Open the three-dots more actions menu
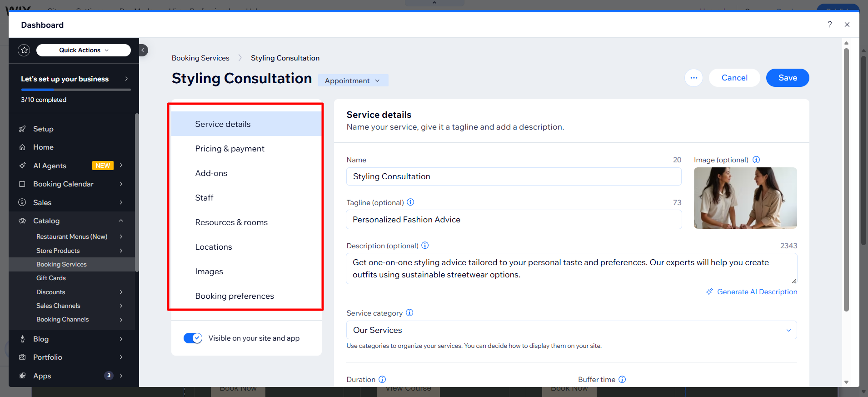 693,78
